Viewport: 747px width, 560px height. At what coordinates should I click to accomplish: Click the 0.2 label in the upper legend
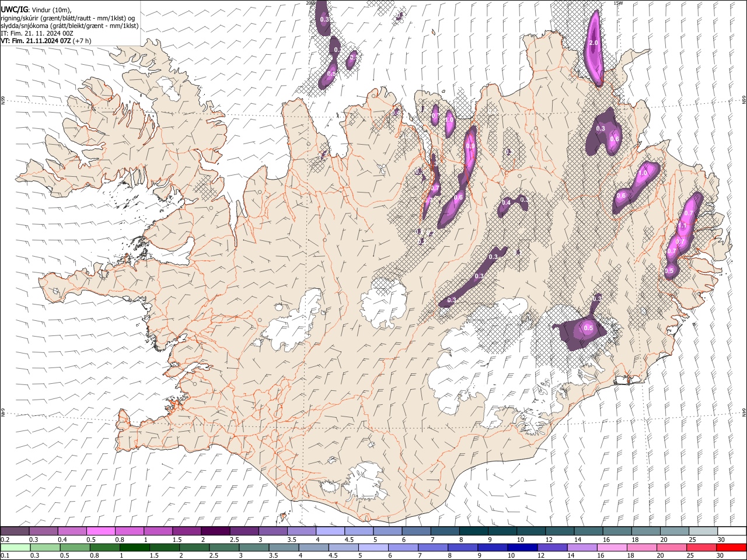(x=5, y=540)
